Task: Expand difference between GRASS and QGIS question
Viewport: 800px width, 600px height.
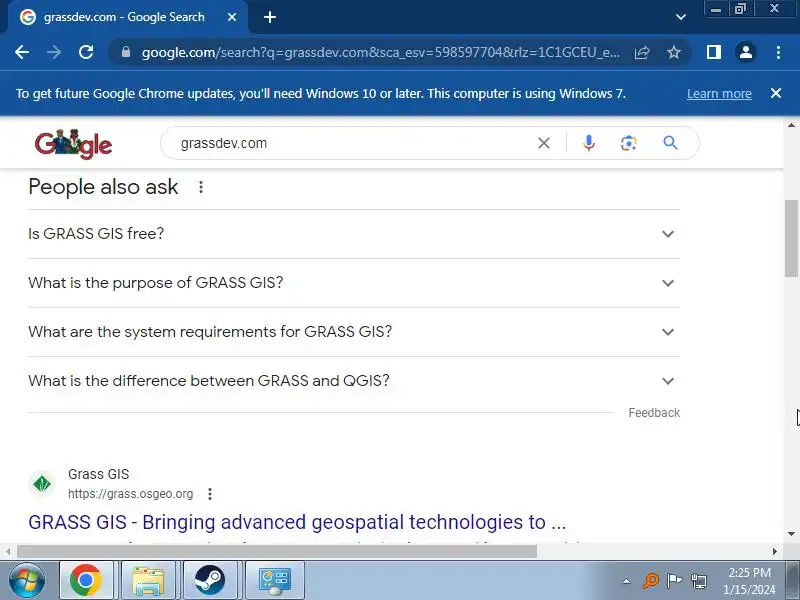Action: tap(354, 381)
